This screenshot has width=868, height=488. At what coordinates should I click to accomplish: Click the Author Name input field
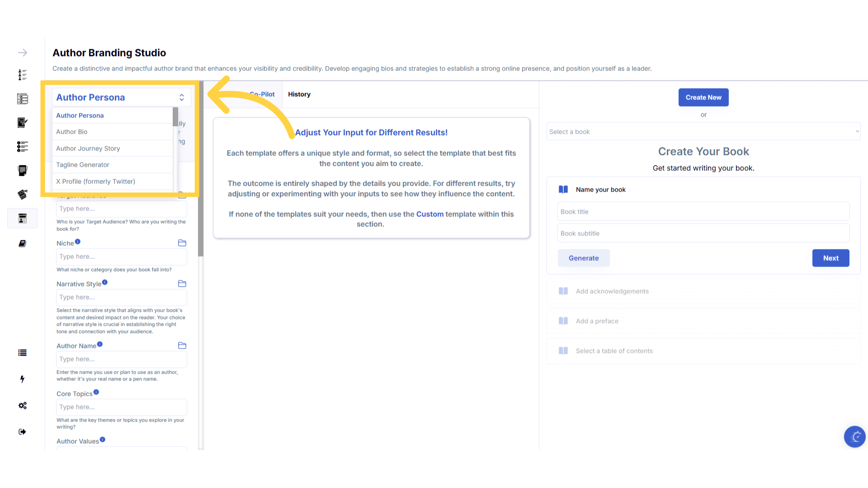pyautogui.click(x=122, y=359)
